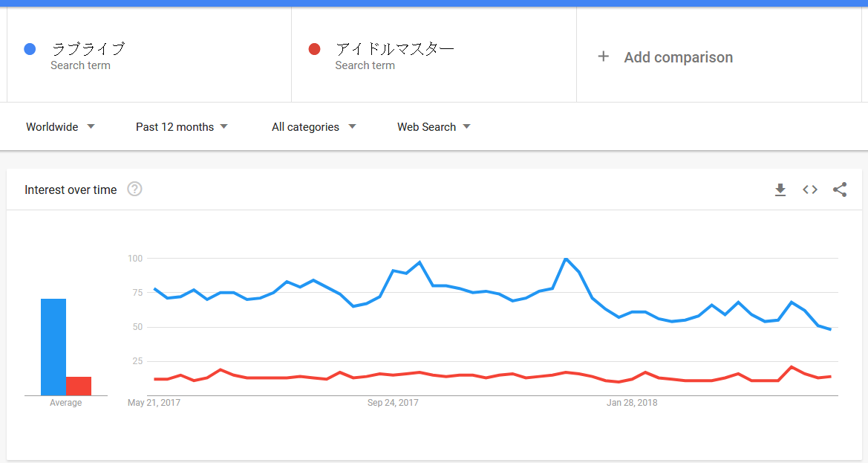The height and width of the screenshot is (463, 868).
Task: Expand the Worldwide region dropdown
Action: [60, 127]
